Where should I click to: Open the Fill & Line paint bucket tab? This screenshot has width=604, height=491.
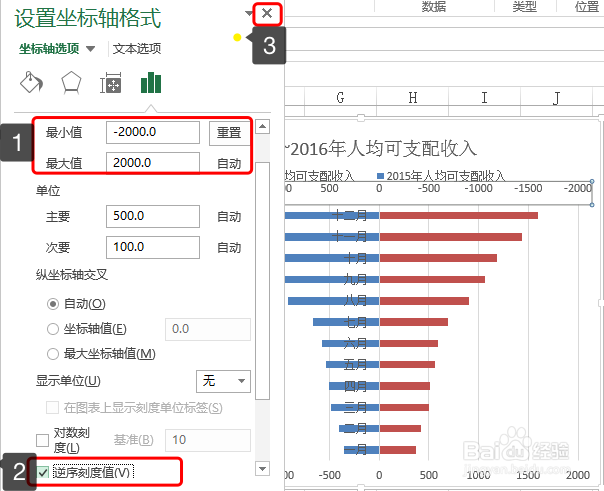click(x=31, y=82)
